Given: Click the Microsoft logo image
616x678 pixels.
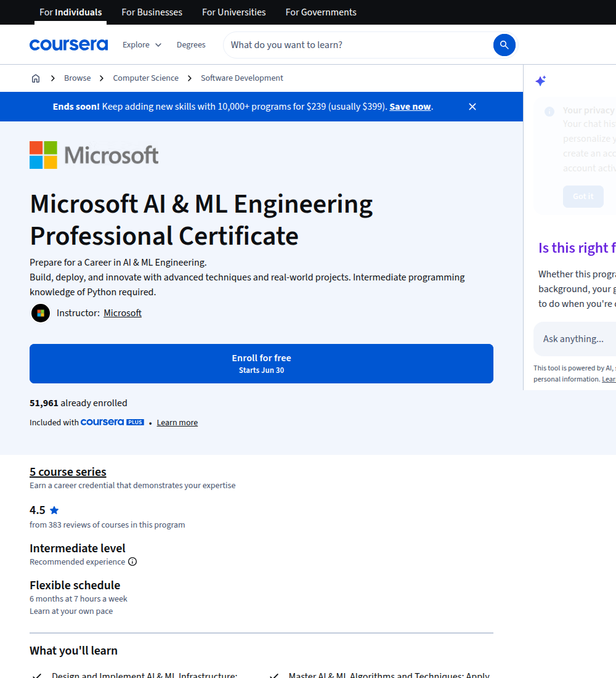Looking at the screenshot, I should [94, 155].
